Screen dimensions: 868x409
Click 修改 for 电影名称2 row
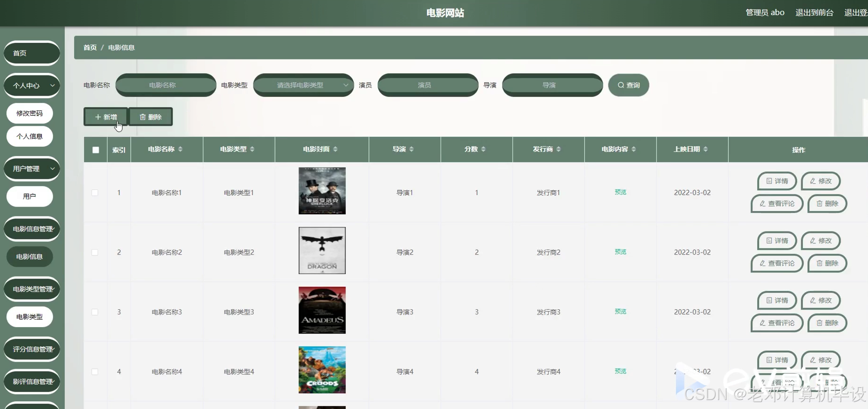821,241
